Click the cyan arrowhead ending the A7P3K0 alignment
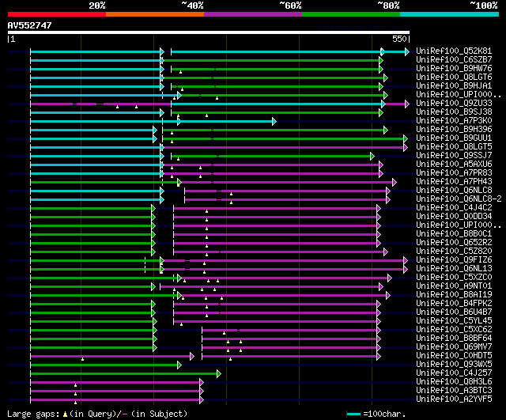Image resolution: width=506 pixels, height=420 pixels. tap(274, 121)
